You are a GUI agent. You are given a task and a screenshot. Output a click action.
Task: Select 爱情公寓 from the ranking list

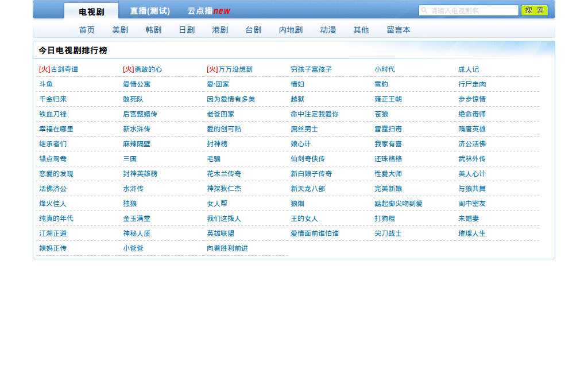pos(137,84)
